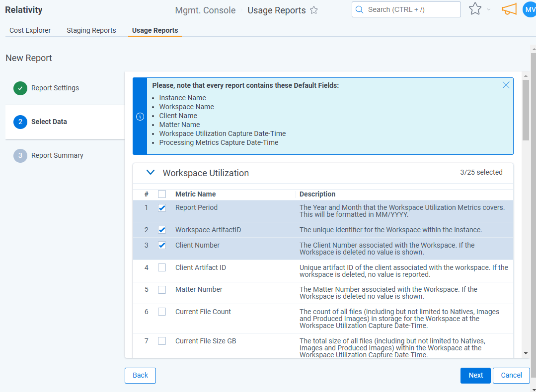Screen dimensions: 536x392
Task: Check the Current File Size GB checkbox
Action: tap(162, 341)
